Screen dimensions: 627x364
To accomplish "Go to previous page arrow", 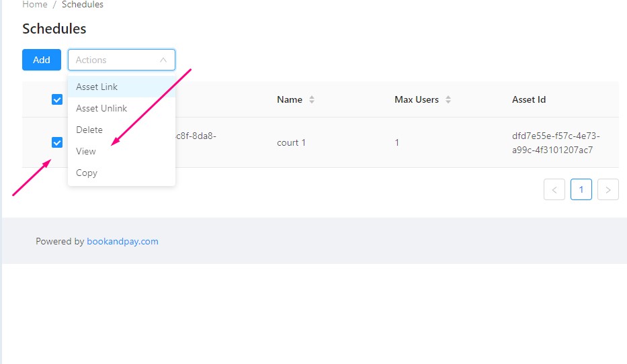I will click(x=554, y=189).
